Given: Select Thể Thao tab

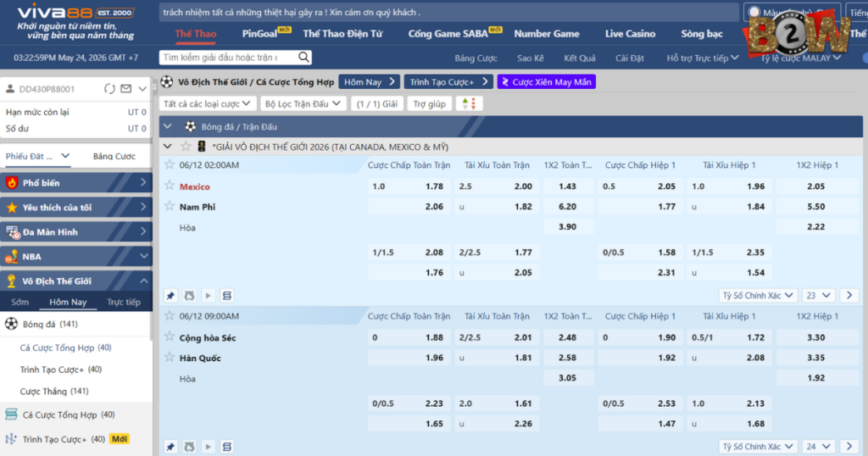Looking at the screenshot, I should point(196,34).
